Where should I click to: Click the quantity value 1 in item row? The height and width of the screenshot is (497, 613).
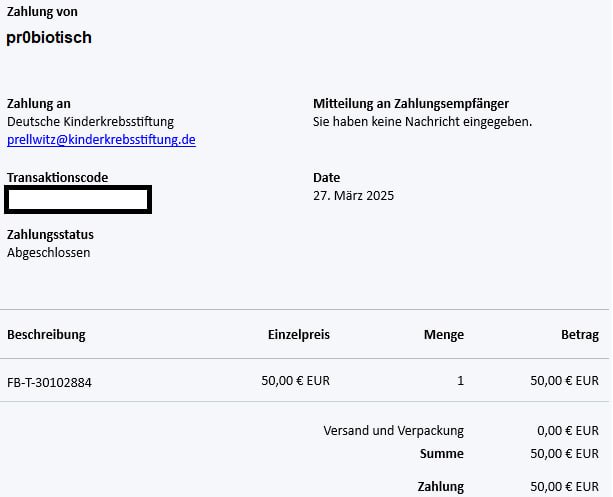coord(460,380)
